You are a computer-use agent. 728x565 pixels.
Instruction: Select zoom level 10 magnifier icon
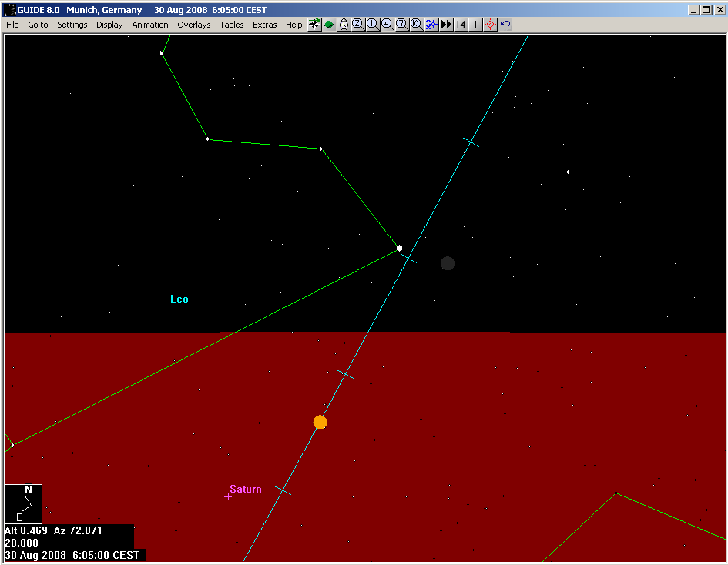pyautogui.click(x=417, y=25)
